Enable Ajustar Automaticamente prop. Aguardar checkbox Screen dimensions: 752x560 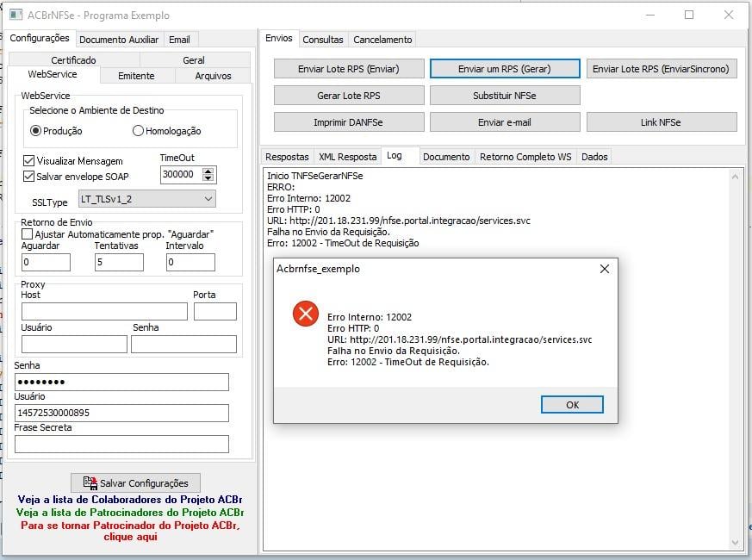point(28,234)
